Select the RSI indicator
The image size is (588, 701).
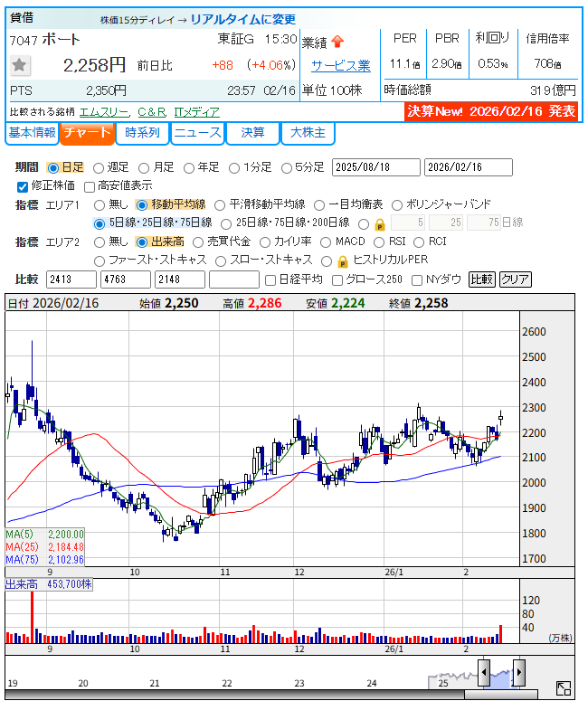[379, 242]
